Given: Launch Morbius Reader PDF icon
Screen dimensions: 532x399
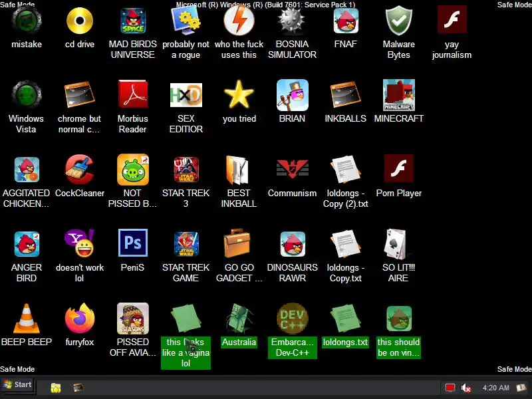Looking at the screenshot, I should pyautogui.click(x=133, y=94).
